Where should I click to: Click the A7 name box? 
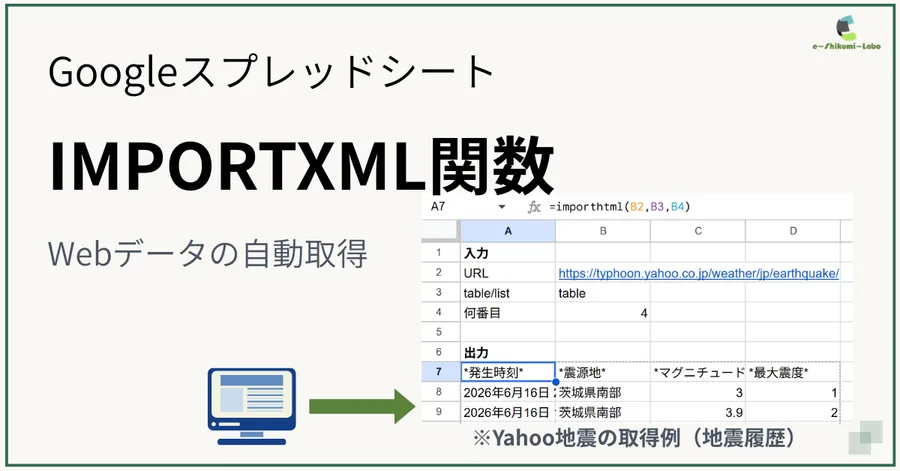438,207
